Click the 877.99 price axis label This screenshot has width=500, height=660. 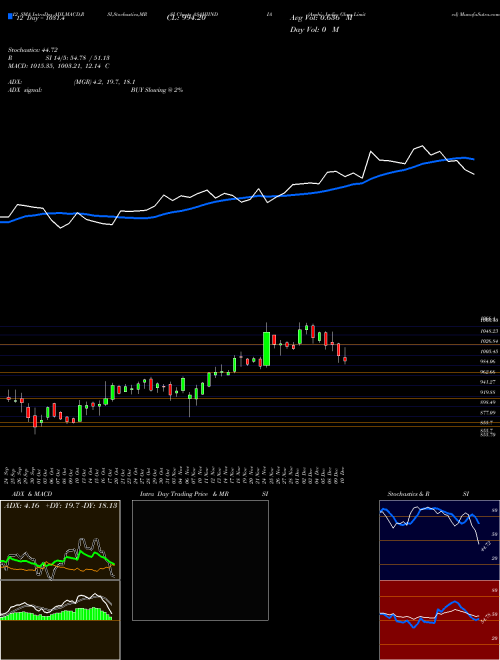(489, 413)
